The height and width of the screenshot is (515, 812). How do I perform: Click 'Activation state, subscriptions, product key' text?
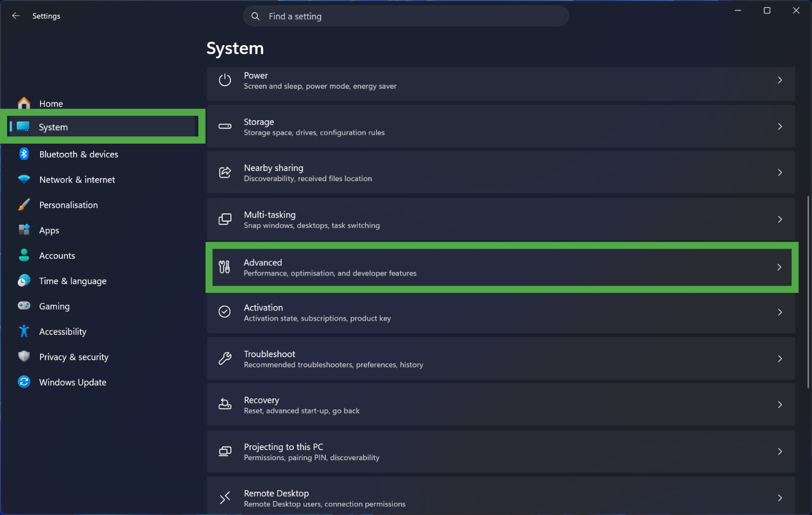[x=317, y=318]
